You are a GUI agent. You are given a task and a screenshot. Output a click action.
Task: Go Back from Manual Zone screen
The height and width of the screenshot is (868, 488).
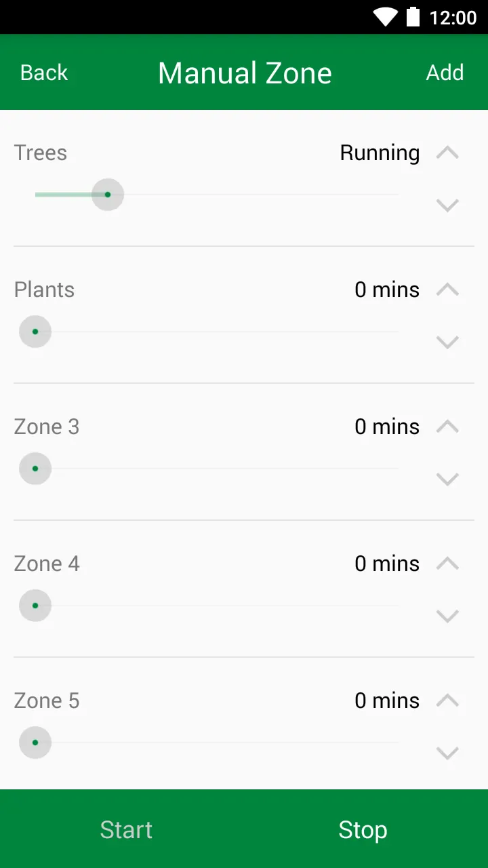[44, 73]
